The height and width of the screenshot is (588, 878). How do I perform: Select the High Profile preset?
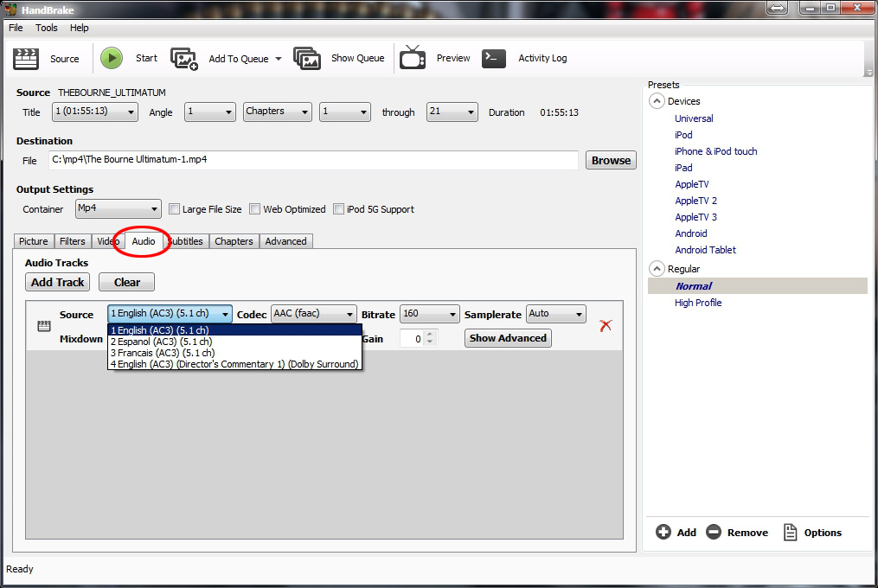698,303
